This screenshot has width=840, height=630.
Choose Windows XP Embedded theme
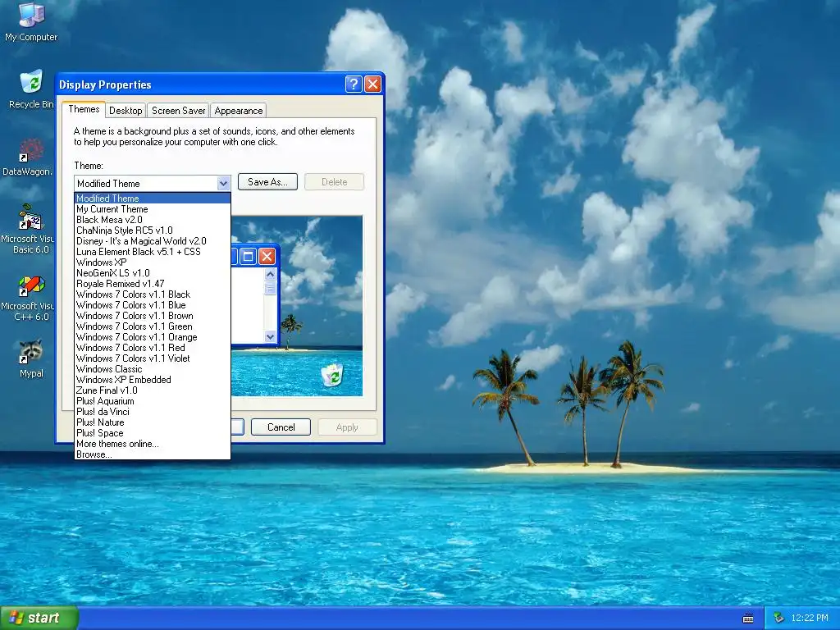pyautogui.click(x=152, y=380)
